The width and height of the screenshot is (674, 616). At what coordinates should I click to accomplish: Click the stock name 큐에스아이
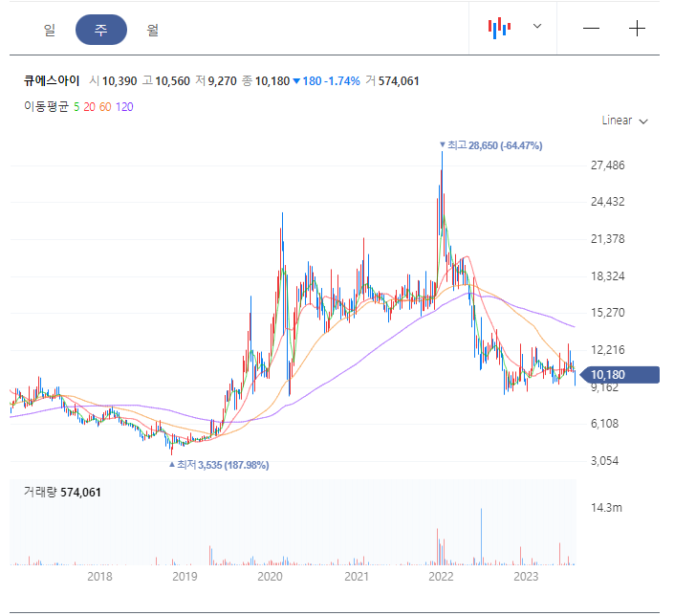(x=52, y=81)
